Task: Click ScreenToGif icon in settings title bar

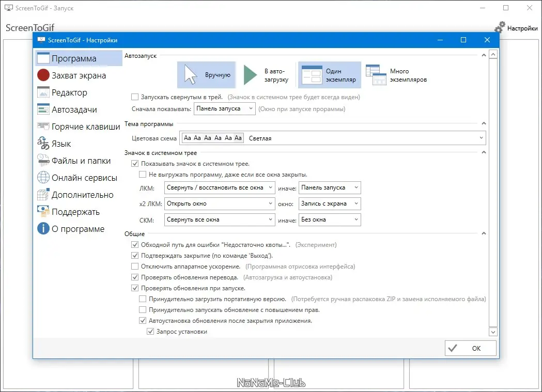Action: coord(41,40)
